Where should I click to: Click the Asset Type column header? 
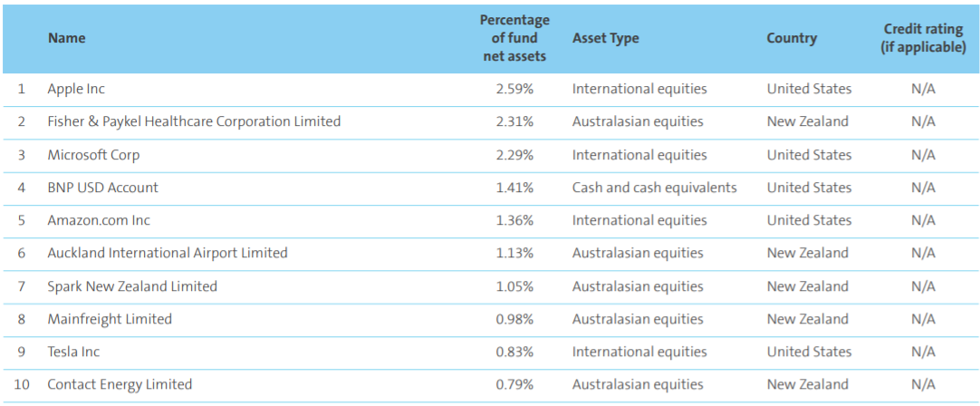605,38
